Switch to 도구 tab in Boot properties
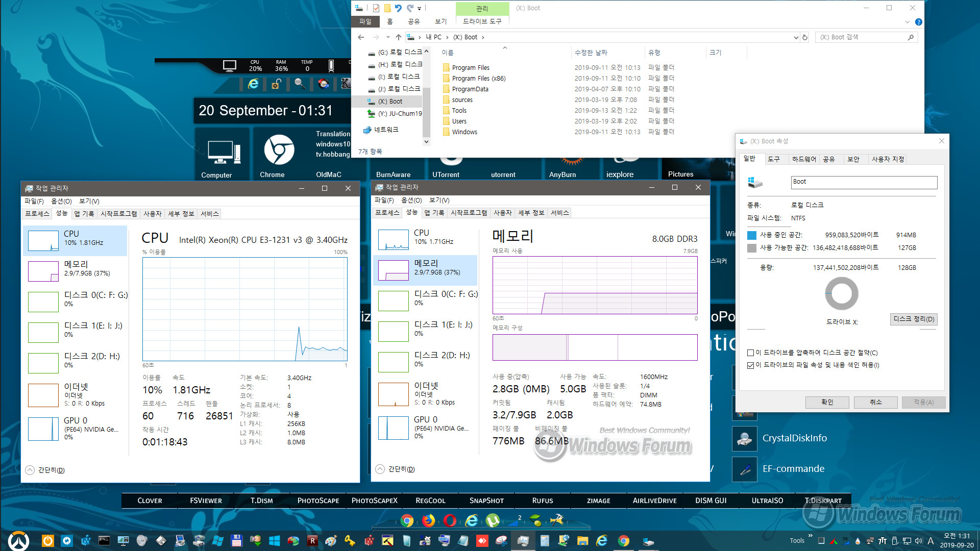Image resolution: width=980 pixels, height=551 pixels. coord(774,159)
